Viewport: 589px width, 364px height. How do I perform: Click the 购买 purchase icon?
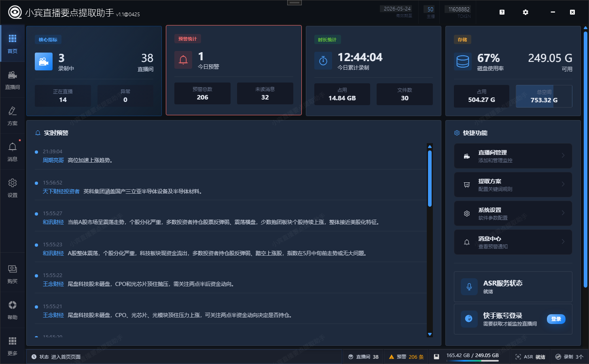point(13,273)
